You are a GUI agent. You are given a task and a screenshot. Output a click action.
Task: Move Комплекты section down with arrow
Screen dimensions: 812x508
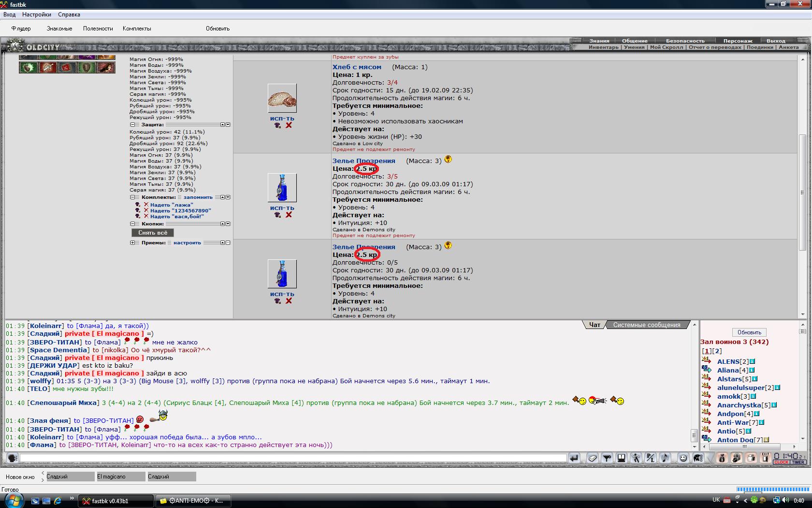pyautogui.click(x=228, y=197)
